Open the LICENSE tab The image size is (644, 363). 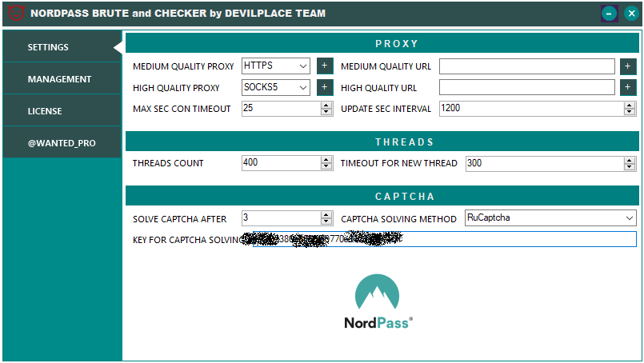[62, 111]
